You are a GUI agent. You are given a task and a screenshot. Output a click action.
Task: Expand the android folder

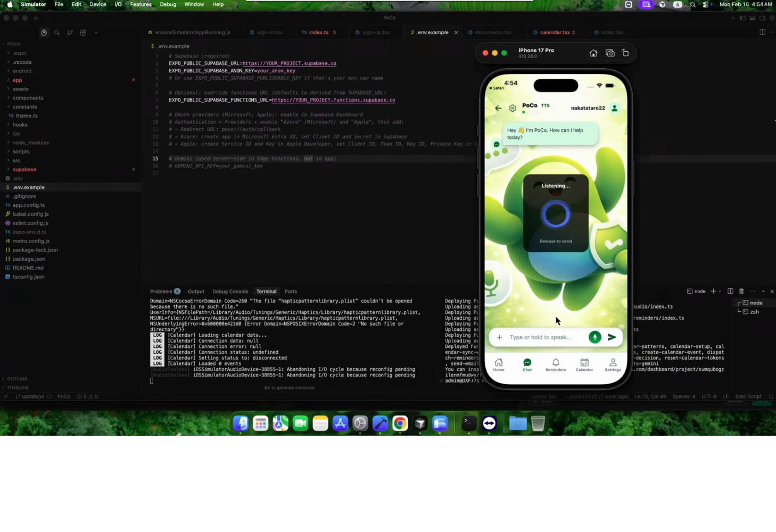pyautogui.click(x=22, y=71)
